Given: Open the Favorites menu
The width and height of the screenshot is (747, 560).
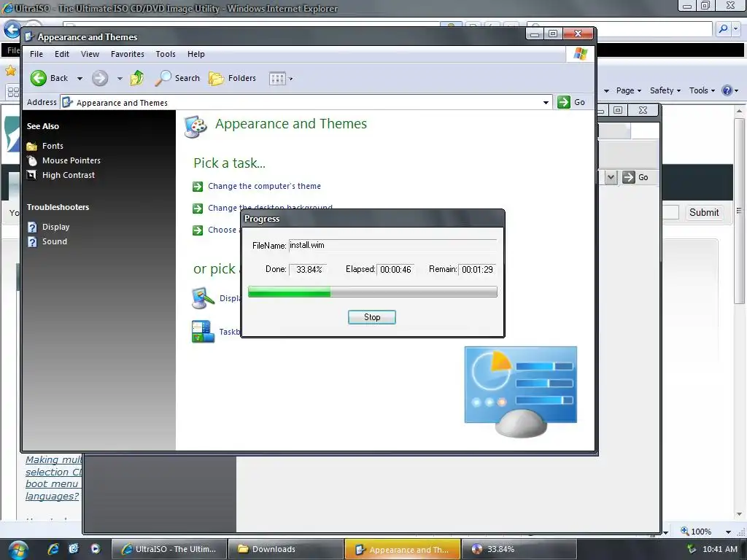Looking at the screenshot, I should (x=127, y=54).
